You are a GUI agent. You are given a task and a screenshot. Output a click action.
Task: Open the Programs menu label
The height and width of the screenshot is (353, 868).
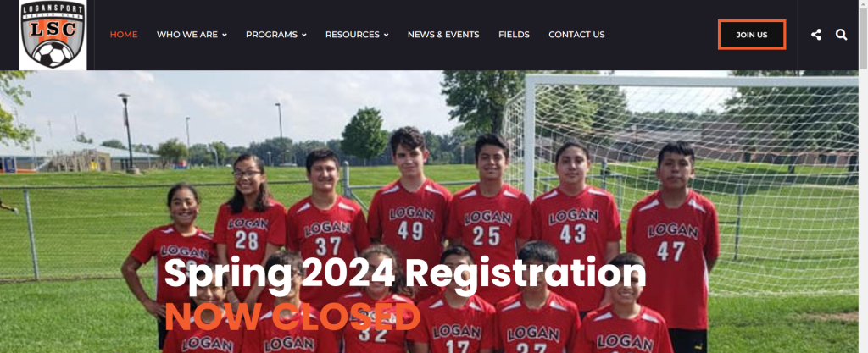pyautogui.click(x=272, y=34)
